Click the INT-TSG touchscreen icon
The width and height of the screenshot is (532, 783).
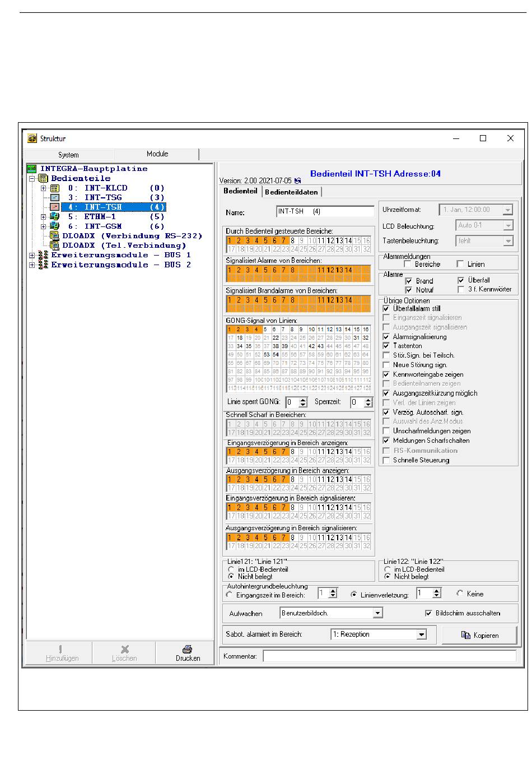[54, 198]
